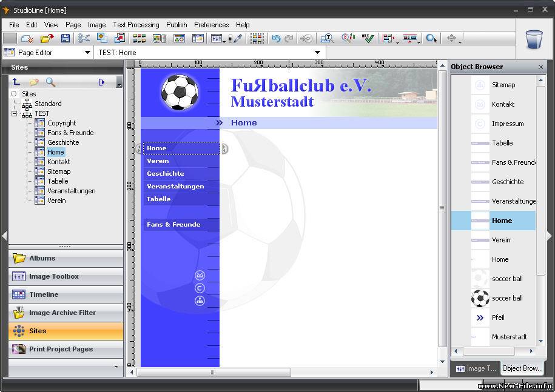Select the eyedropper measurement tool icon
The height and width of the screenshot is (392, 555).
pos(237,38)
